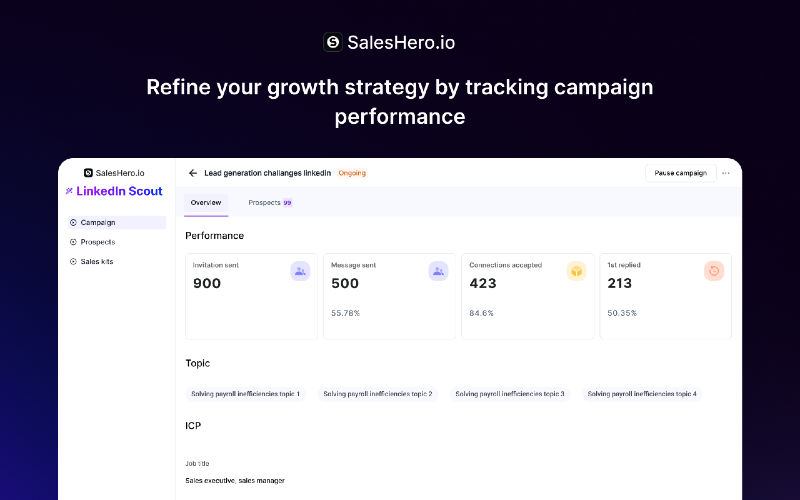The image size is (800, 500).
Task: Select topic chip ending in topic 2
Action: (378, 394)
